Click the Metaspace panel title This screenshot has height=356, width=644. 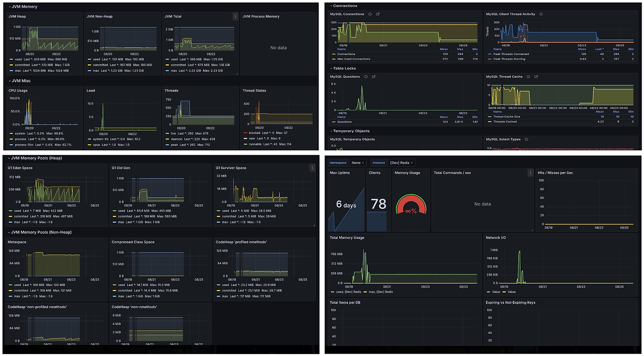pos(16,242)
